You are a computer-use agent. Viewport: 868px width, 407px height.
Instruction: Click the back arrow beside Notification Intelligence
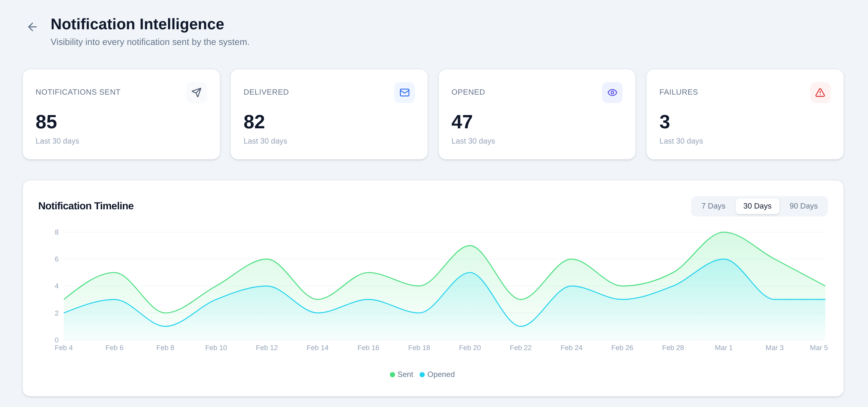pyautogui.click(x=32, y=27)
